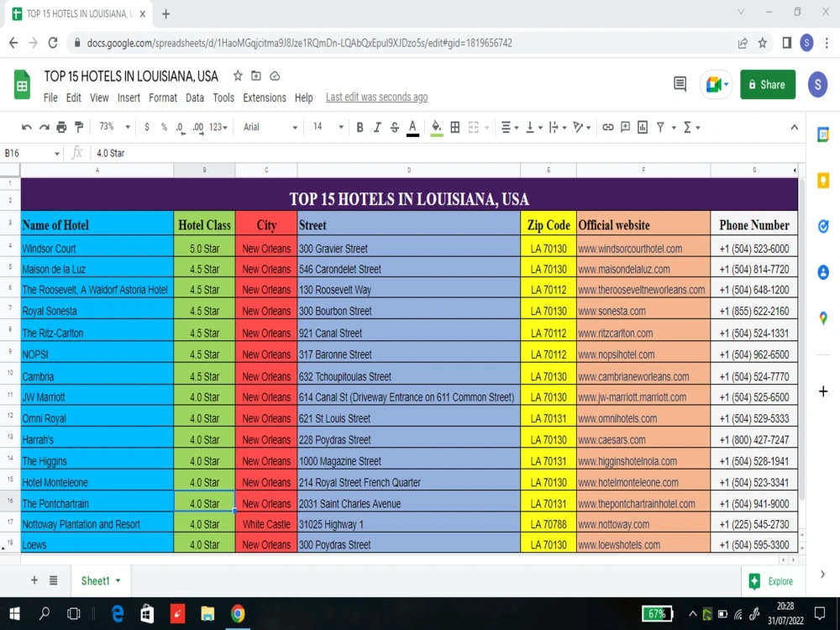Screen dimensions: 840x630
Task: Open the Explore panel
Action: (771, 581)
